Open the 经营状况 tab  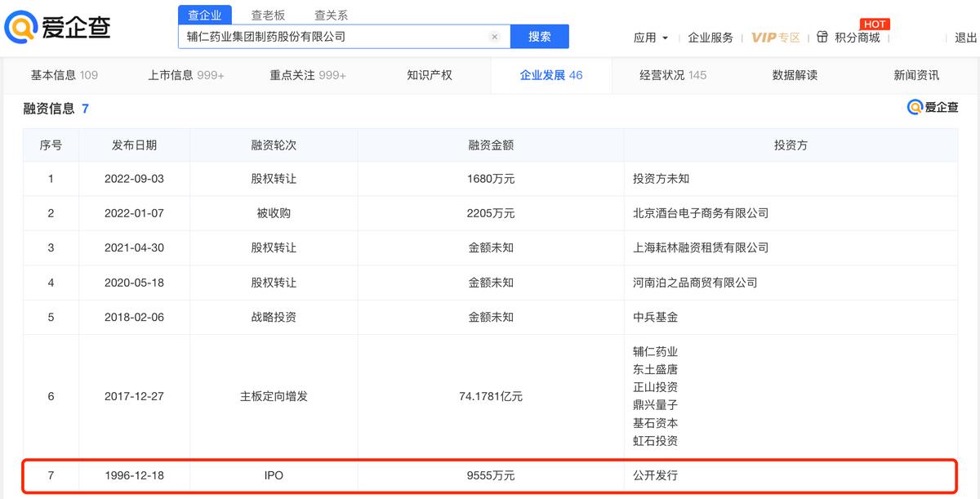pos(673,75)
